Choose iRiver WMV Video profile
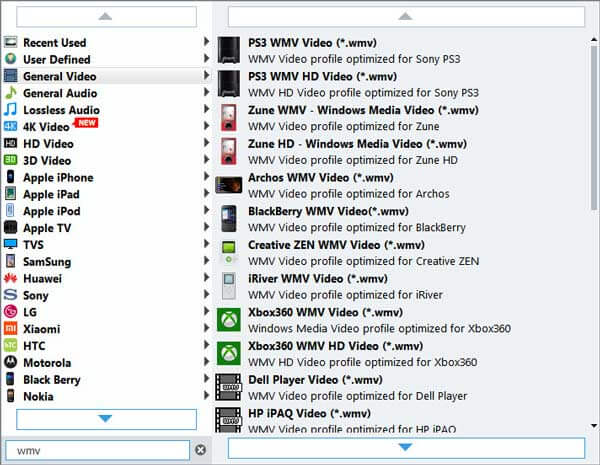 [401, 286]
